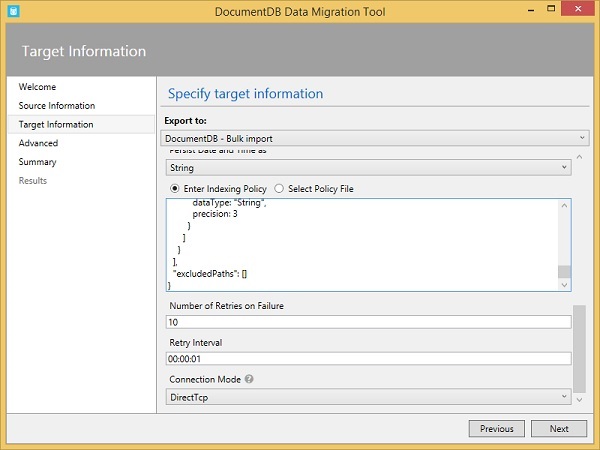The height and width of the screenshot is (450, 600).
Task: Close the DocumentDB Data Migration Tool window
Action: point(580,10)
